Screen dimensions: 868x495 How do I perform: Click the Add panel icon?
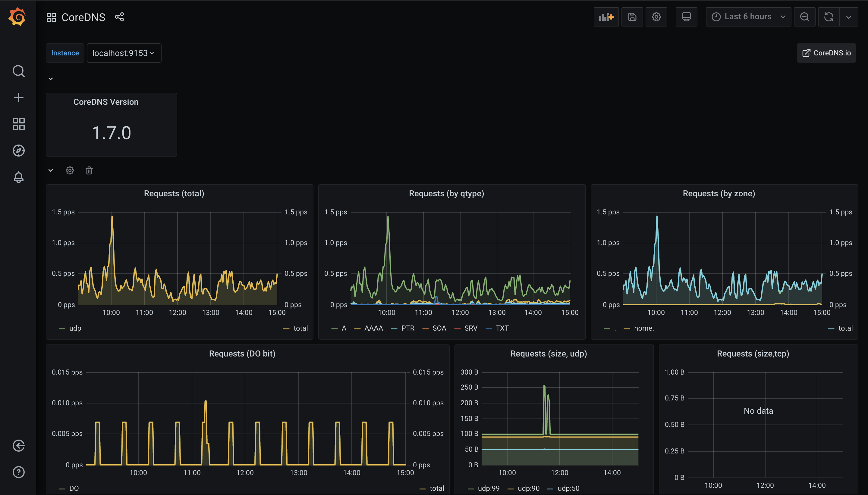pos(606,17)
